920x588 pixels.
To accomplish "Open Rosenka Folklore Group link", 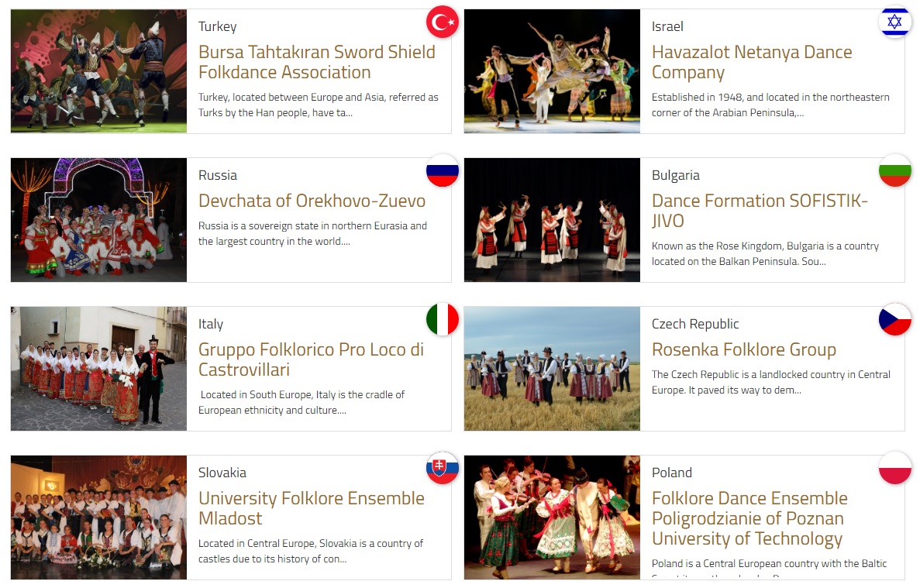I will pos(744,349).
